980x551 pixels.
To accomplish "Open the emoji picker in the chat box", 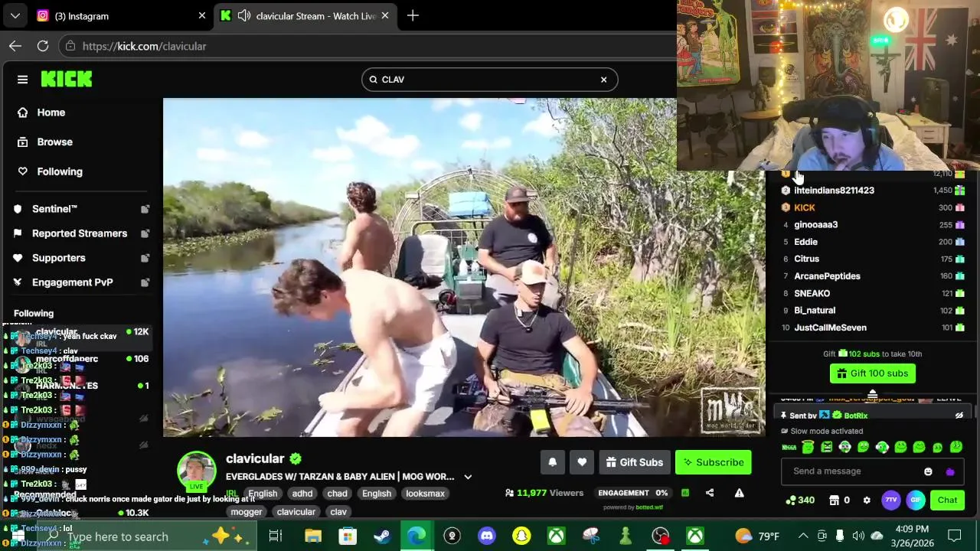I will click(x=928, y=471).
